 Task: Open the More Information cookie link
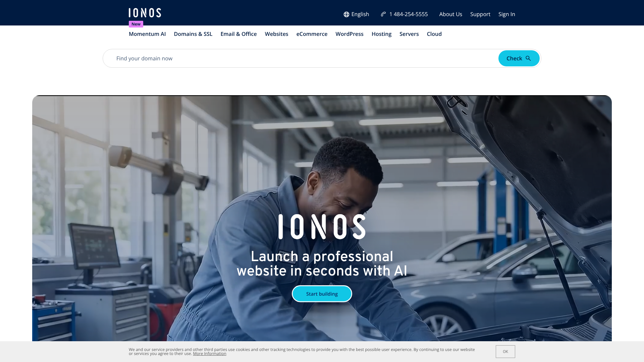[210, 354]
